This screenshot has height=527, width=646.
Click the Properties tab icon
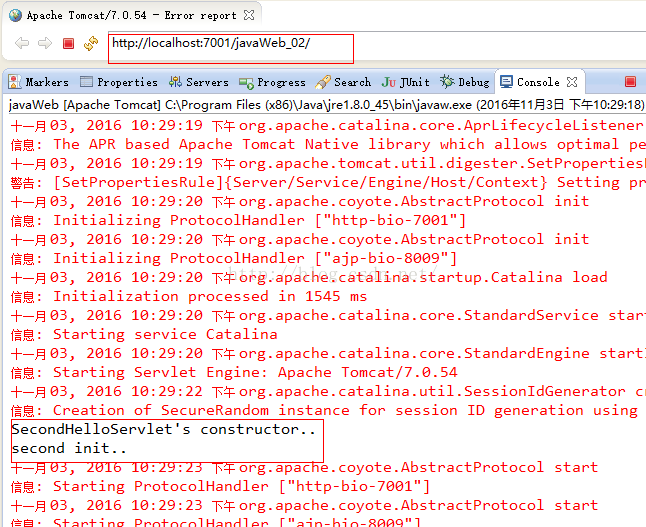[x=86, y=82]
